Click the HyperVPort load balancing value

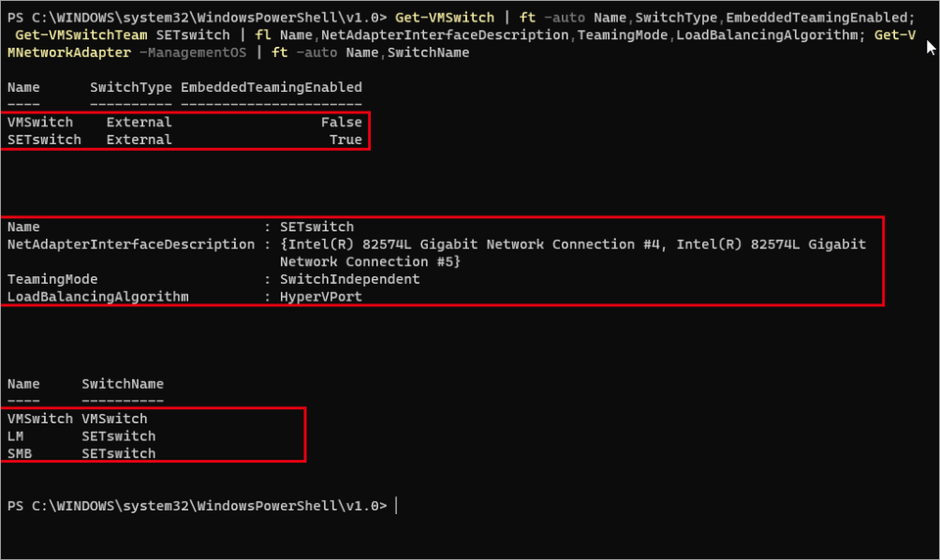click(321, 297)
